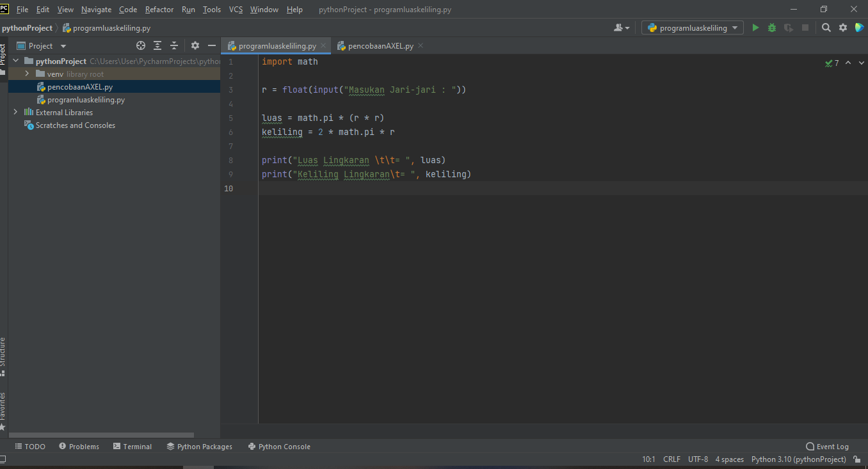Open IDE Settings via the gear icon
The image size is (868, 469).
tap(842, 28)
